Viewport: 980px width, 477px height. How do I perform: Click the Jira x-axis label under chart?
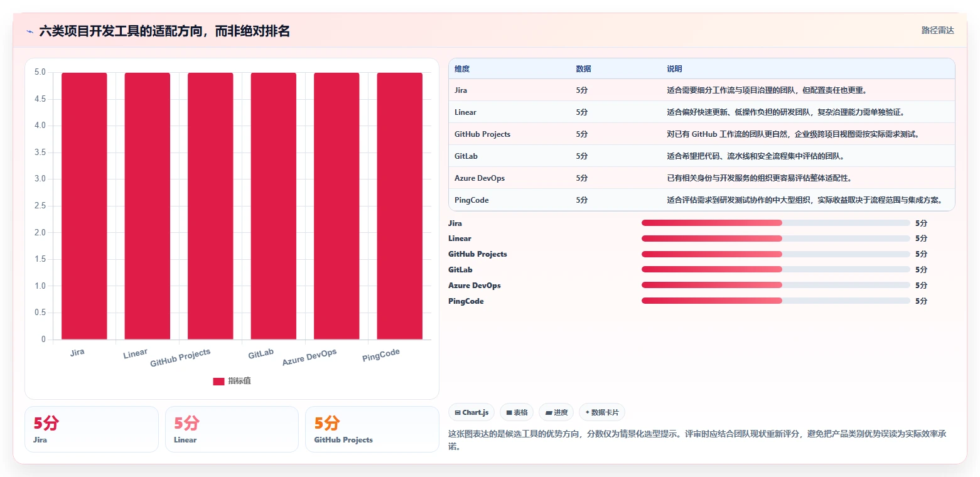(x=77, y=352)
